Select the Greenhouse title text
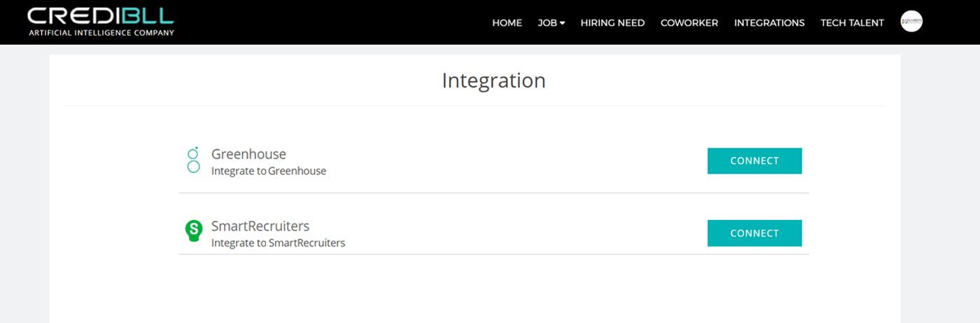This screenshot has height=323, width=980. 248,154
